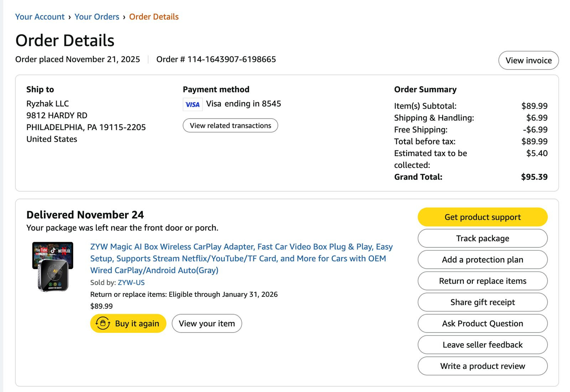Choose Return or replace items

click(483, 281)
